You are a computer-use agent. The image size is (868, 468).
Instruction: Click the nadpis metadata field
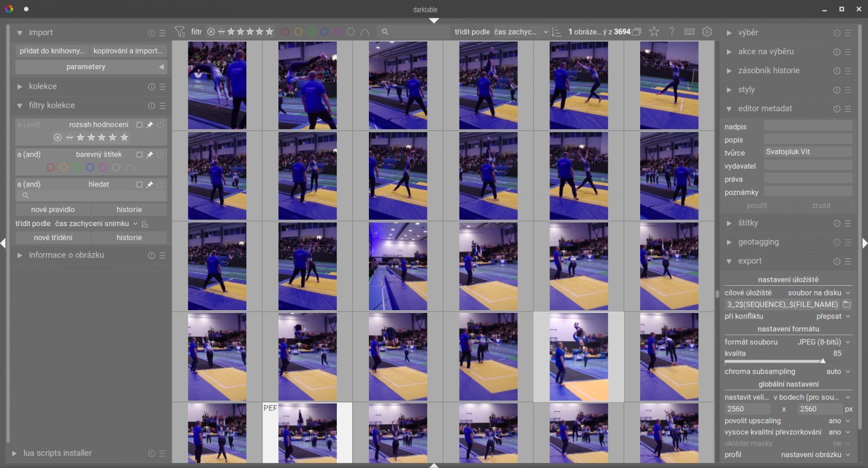point(808,127)
